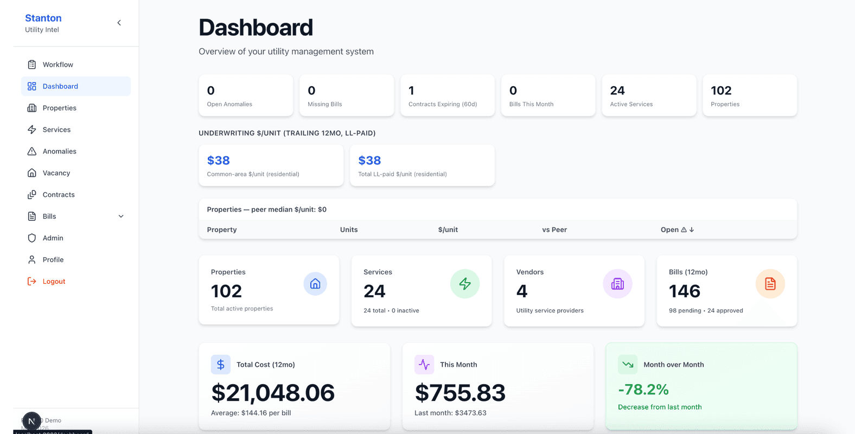Viewport: 868px width, 434px height.
Task: Click 'Average: $144.16 per bill' text
Action: coord(251,413)
